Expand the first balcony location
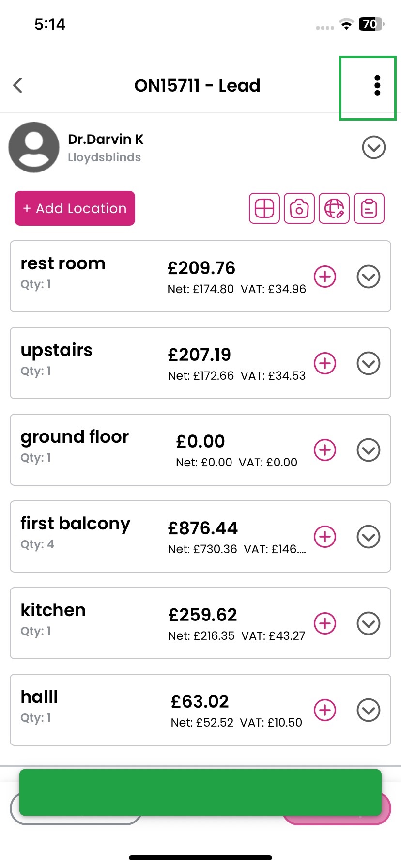 tap(369, 537)
